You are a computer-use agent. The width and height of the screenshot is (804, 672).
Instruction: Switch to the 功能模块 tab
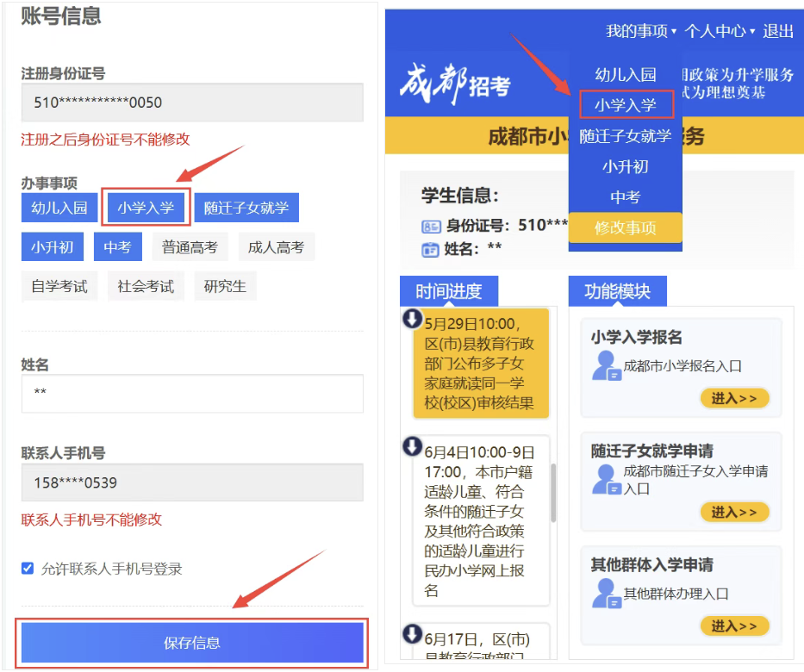pyautogui.click(x=617, y=291)
